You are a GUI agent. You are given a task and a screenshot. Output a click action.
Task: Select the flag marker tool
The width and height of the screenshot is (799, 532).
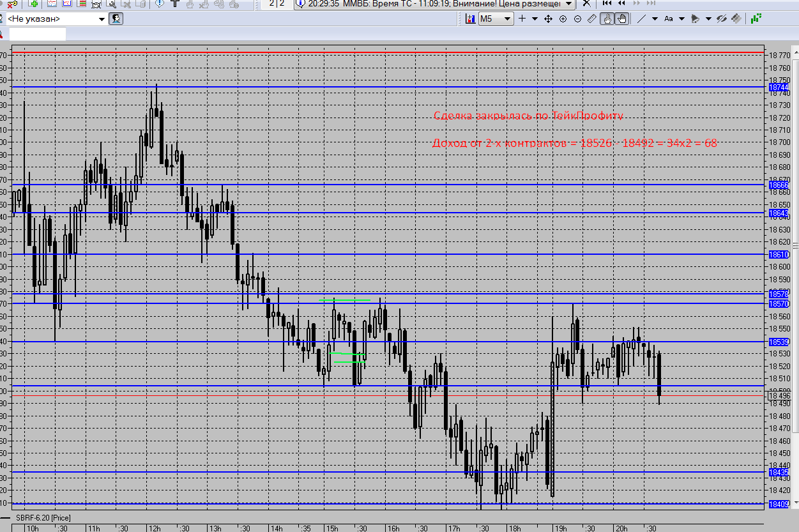pos(695,19)
